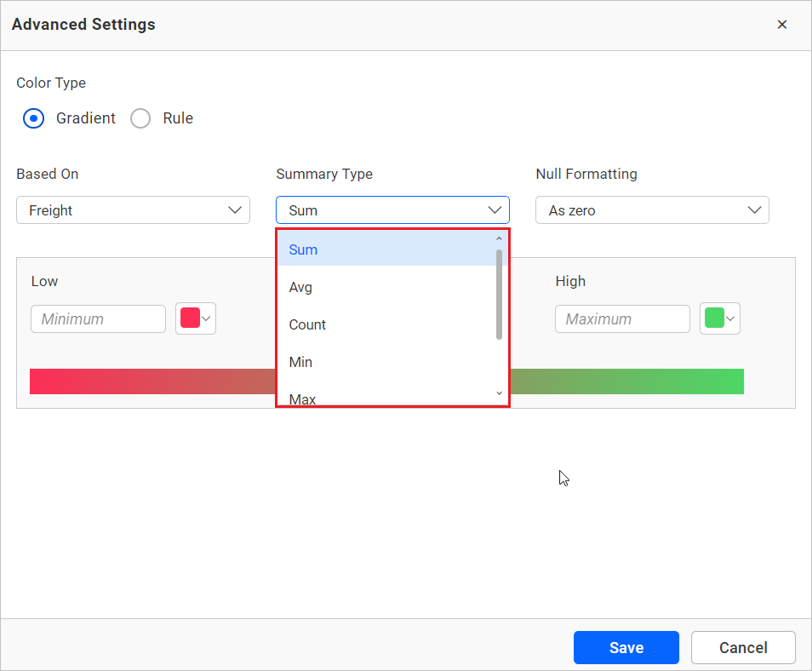Close the Advanced Settings dialog
The height and width of the screenshot is (671, 812).
tap(782, 24)
